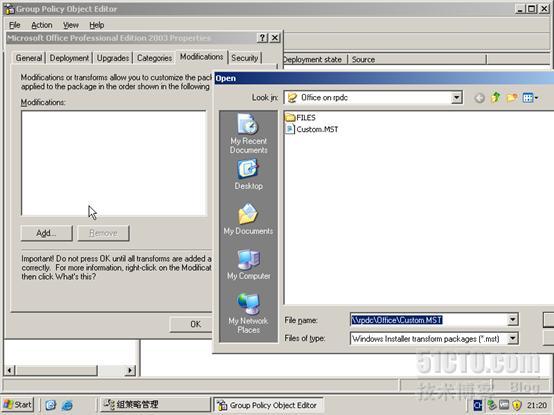Open My Documents in places bar
The width and height of the screenshot is (554, 415).
[248, 219]
